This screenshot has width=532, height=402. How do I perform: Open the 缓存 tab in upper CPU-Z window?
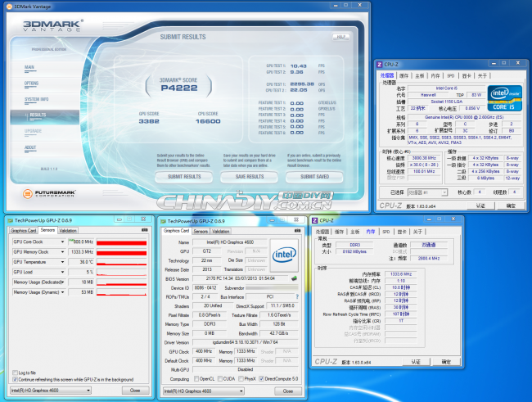(x=404, y=75)
